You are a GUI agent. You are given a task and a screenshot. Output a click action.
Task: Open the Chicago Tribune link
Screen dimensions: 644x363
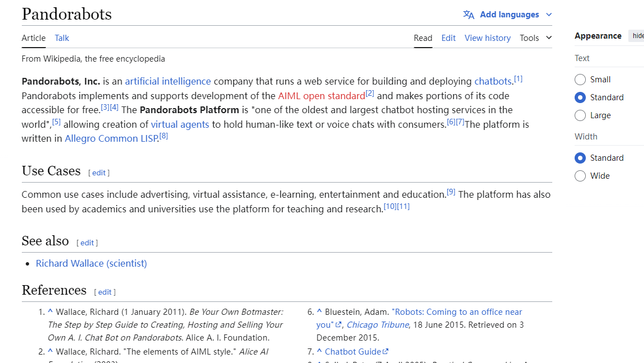pos(378,325)
